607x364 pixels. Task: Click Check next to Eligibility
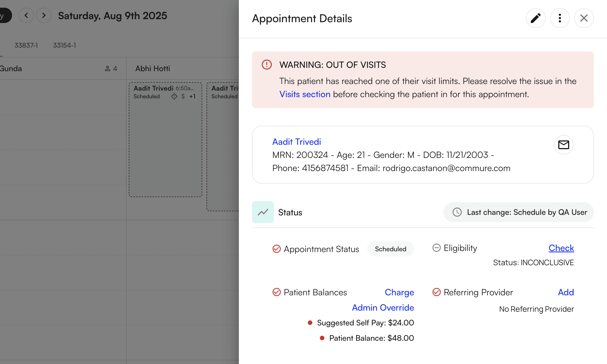tap(561, 248)
